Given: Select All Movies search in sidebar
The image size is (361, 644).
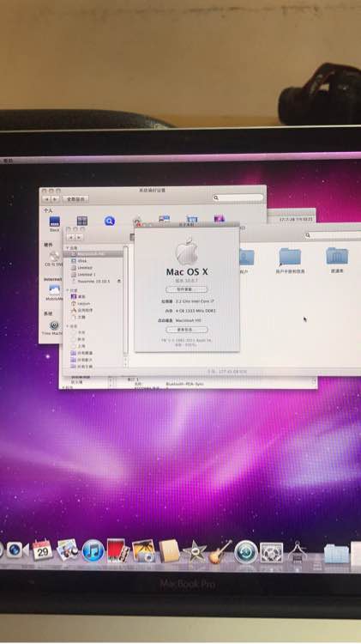Looking at the screenshot, I should 95,360.
